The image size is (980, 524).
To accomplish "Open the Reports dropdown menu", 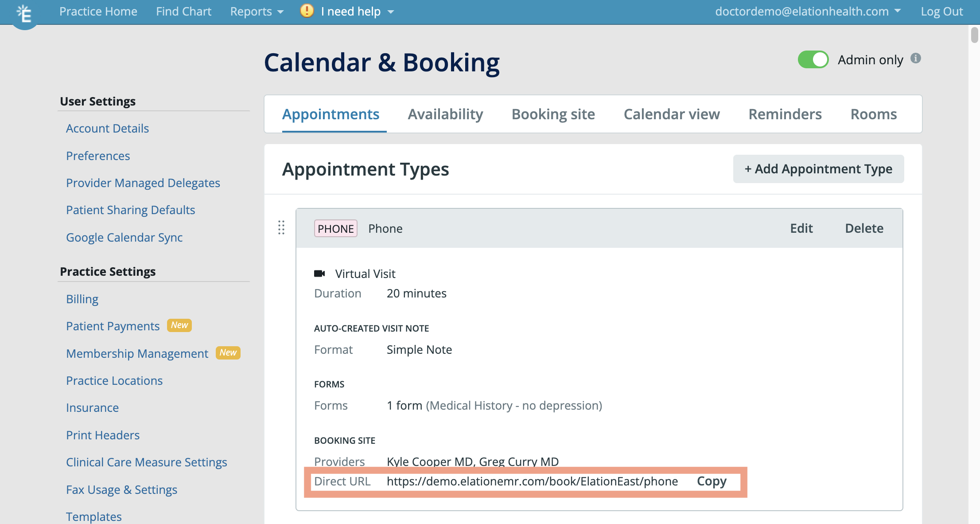I will [x=256, y=12].
